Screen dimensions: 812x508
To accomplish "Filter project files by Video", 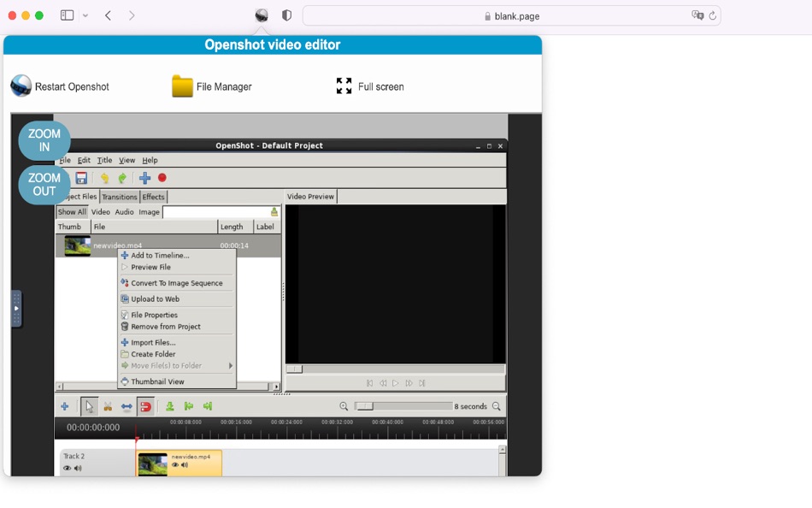I will [x=101, y=212].
